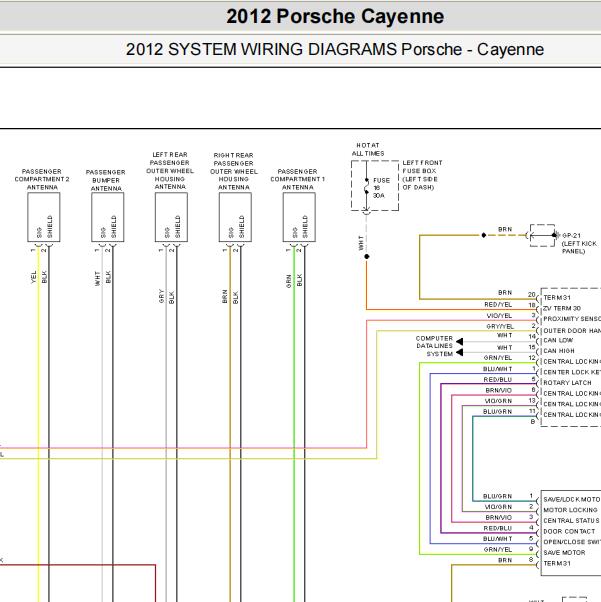Click the "CENTRAL STATUS" pin label
This screenshot has height=602, width=601.
pyautogui.click(x=571, y=521)
